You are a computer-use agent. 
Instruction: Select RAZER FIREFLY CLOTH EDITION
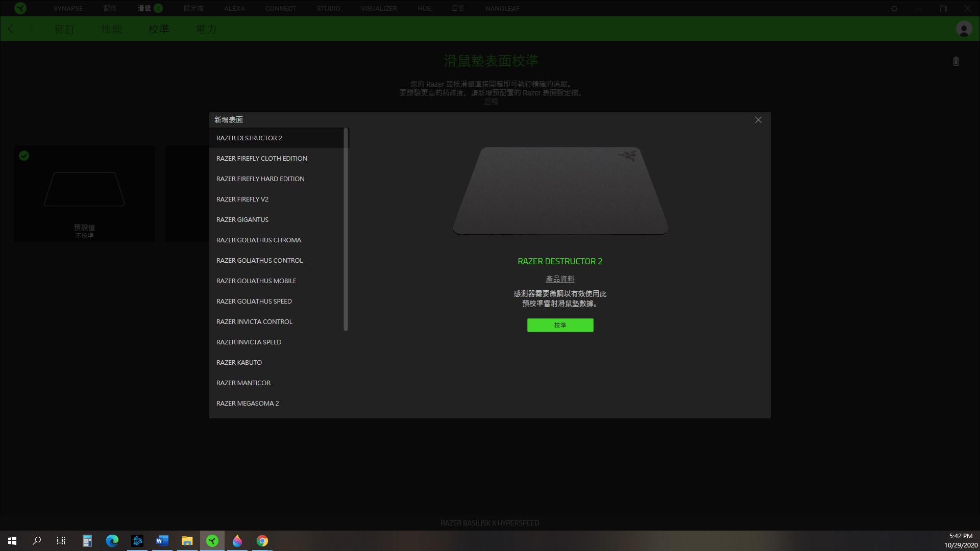coord(277,158)
